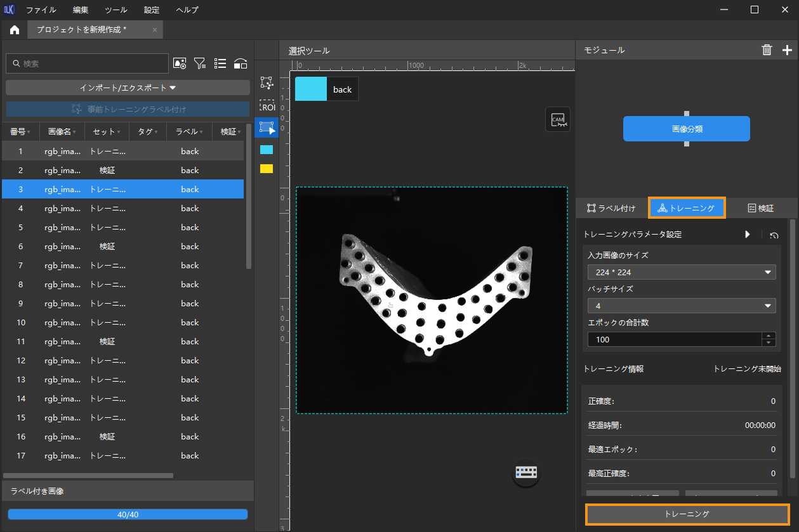Image resolution: width=799 pixels, height=532 pixels.
Task: Click the delete module trash icon
Action: coord(767,50)
